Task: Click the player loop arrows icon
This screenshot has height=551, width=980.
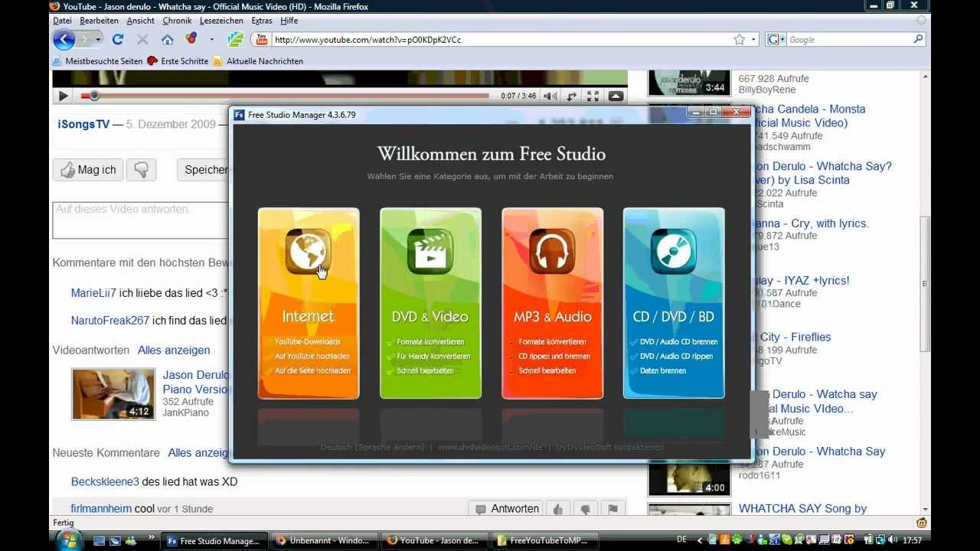Action: pos(571,96)
